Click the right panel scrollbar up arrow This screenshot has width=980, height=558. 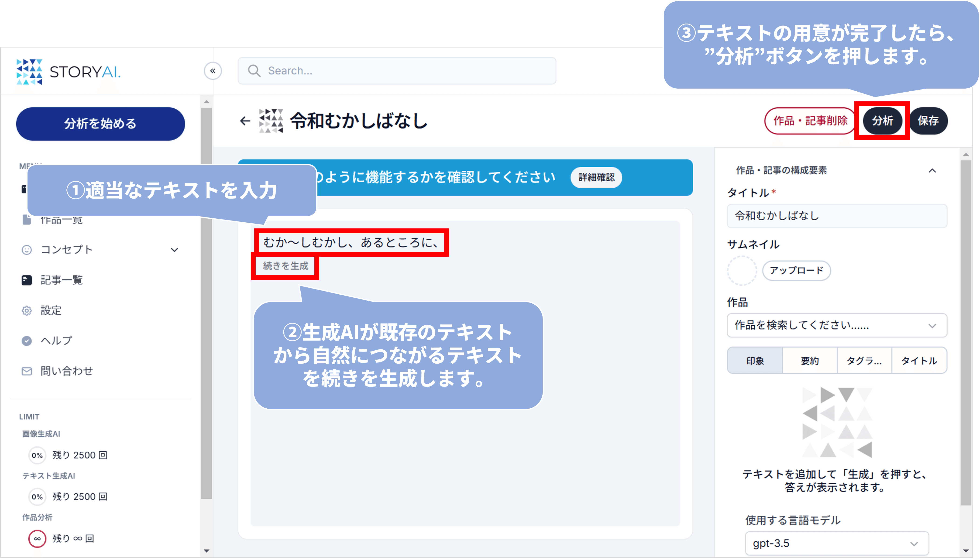coord(966,155)
